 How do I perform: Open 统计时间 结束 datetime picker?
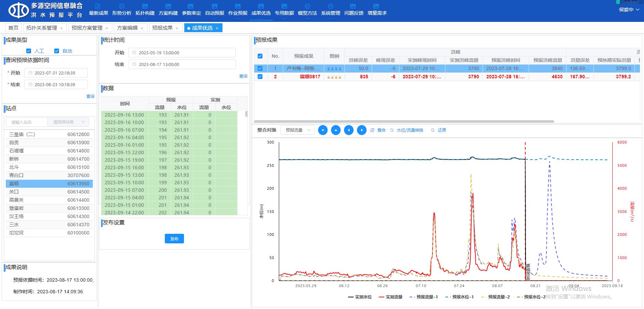pos(182,64)
